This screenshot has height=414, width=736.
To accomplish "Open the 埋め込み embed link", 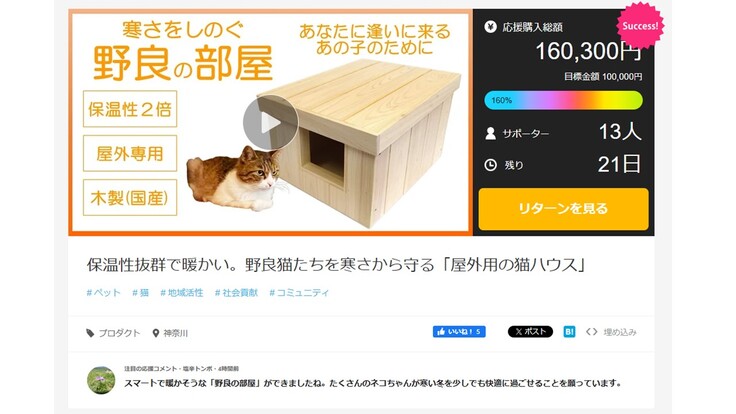I will click(620, 332).
